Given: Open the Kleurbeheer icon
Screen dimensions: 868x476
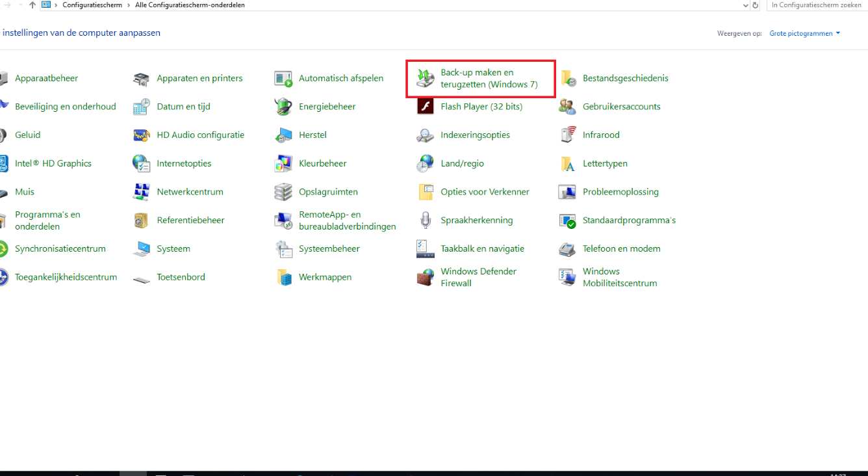Looking at the screenshot, I should click(x=283, y=164).
